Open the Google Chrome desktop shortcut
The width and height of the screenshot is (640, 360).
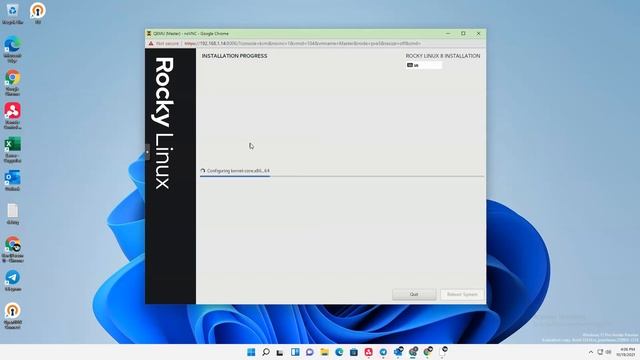(13, 82)
